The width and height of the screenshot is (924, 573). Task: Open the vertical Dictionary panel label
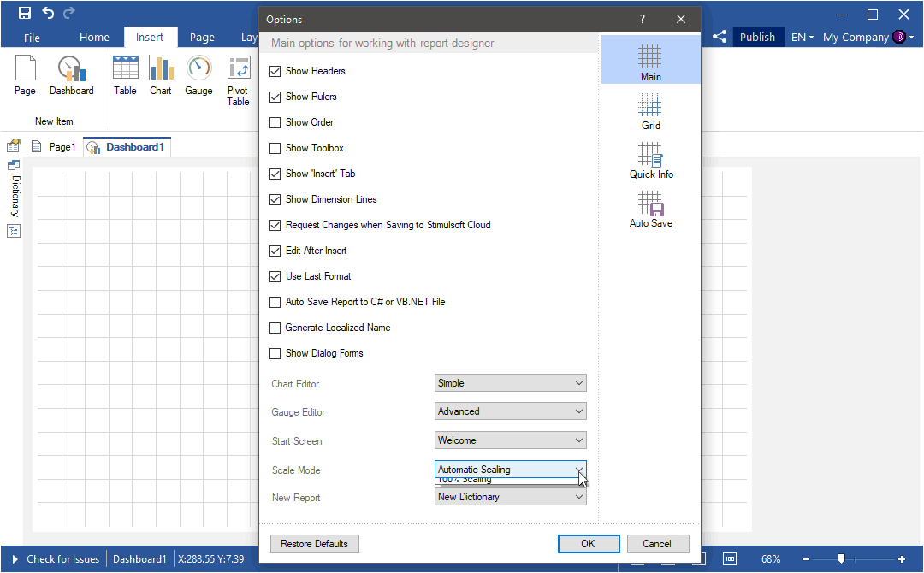point(16,196)
